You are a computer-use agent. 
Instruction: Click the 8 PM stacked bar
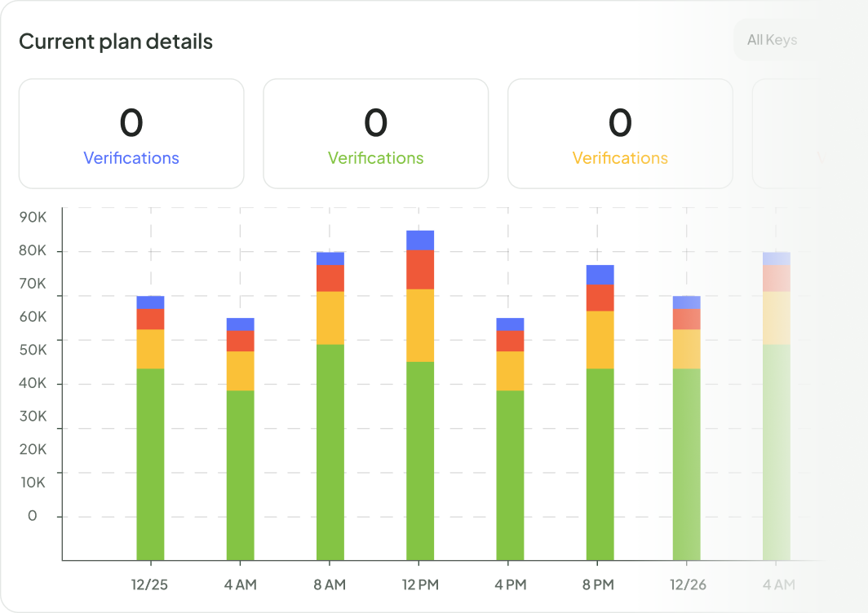(x=600, y=412)
